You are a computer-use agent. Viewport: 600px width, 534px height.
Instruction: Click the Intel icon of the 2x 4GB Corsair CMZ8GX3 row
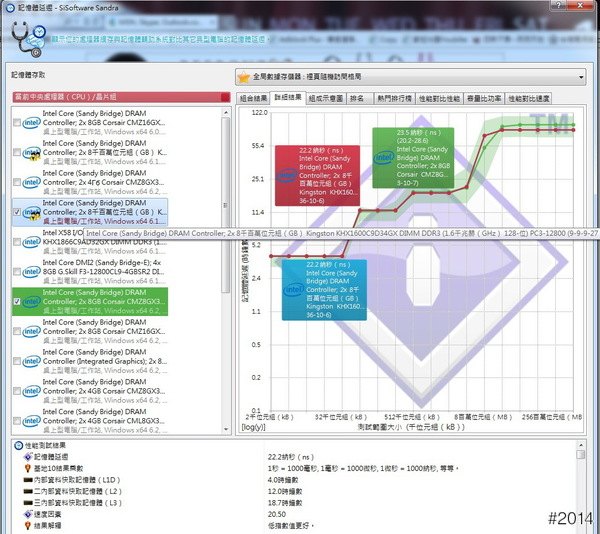point(31,391)
